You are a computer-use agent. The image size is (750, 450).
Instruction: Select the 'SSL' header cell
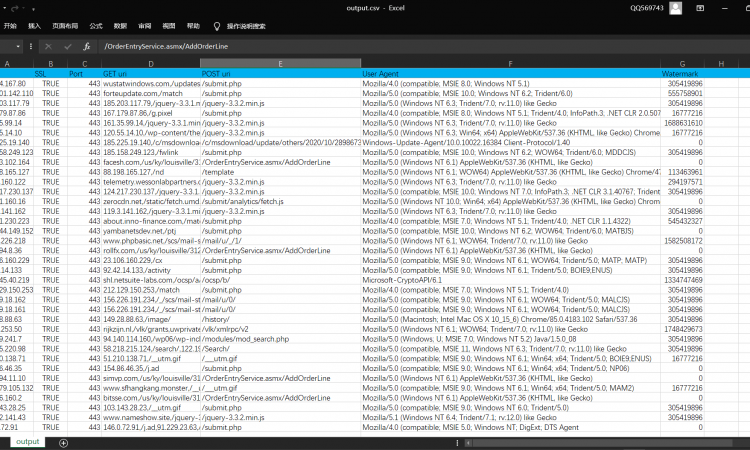click(51, 74)
